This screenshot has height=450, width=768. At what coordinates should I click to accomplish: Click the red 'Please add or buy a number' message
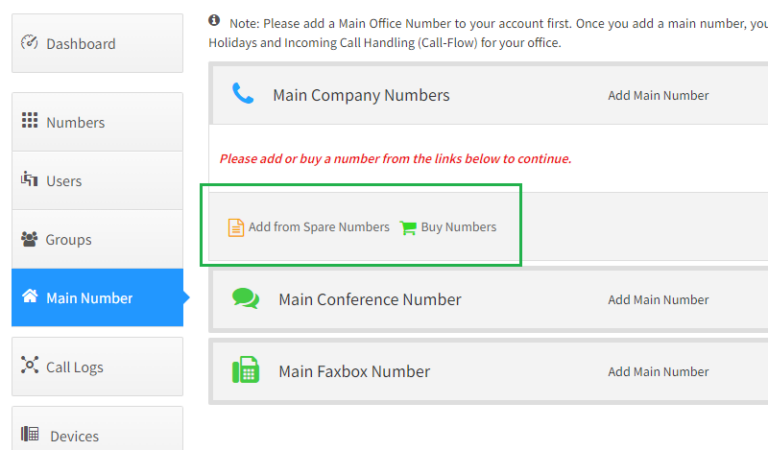(x=395, y=159)
